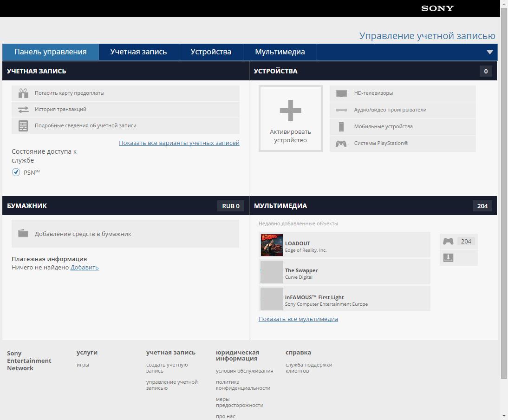
Task: Open Погасить карту предоплаты
Action: tap(125, 93)
